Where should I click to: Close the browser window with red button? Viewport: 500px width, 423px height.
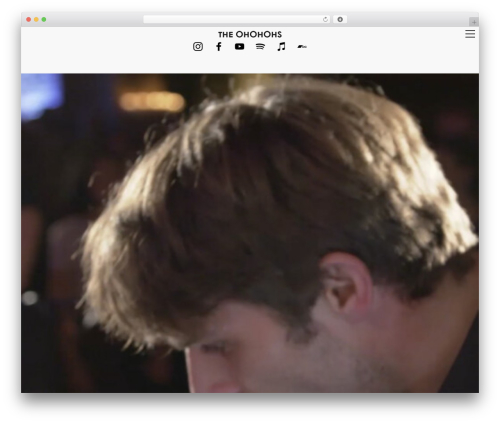29,19
